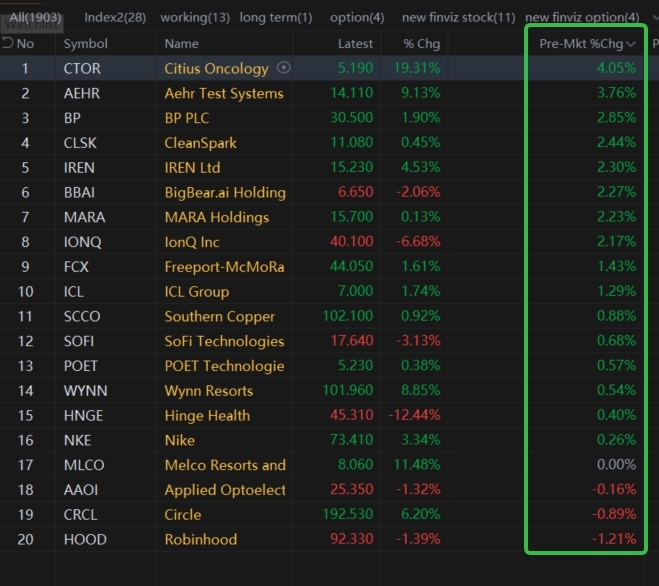Screen dimensions: 659x586
Task: Click the Applied Optoelect name
Action: pyautogui.click(x=225, y=491)
